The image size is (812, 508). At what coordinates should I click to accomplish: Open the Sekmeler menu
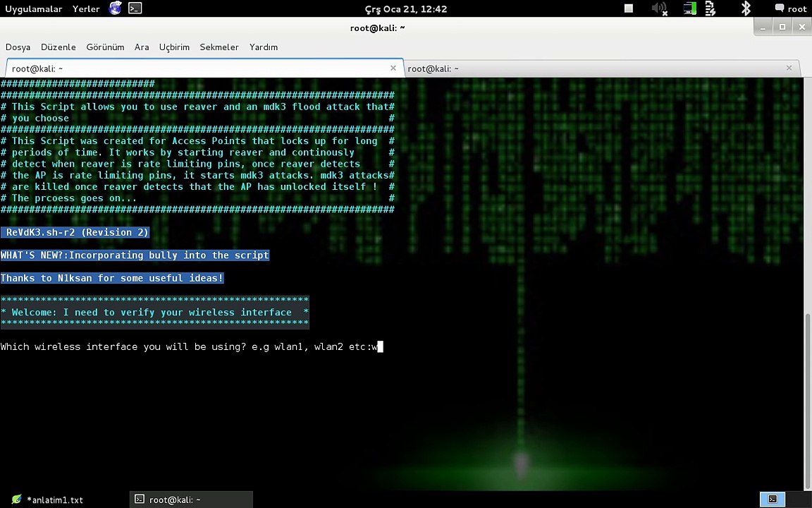(x=219, y=47)
